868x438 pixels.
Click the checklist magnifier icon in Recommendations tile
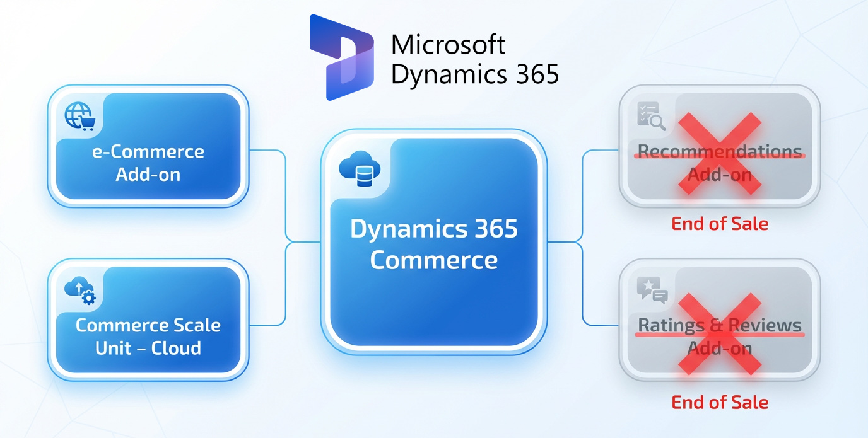(x=651, y=117)
